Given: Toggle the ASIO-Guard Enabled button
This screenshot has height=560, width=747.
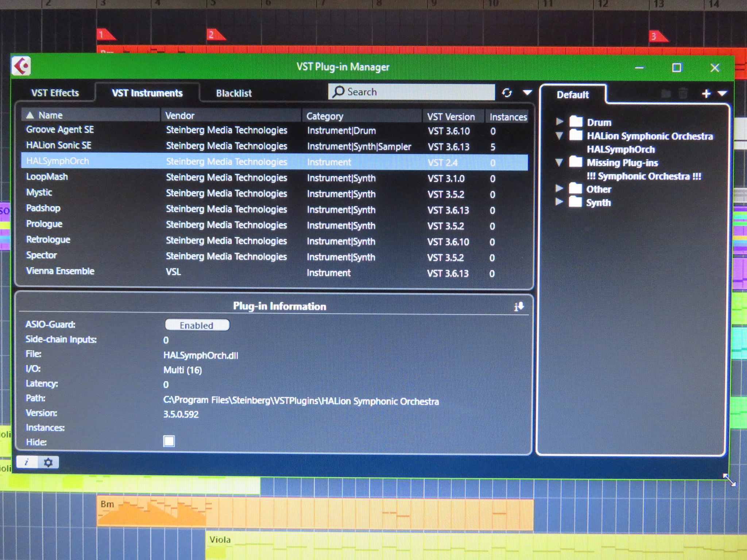Looking at the screenshot, I should click(197, 325).
